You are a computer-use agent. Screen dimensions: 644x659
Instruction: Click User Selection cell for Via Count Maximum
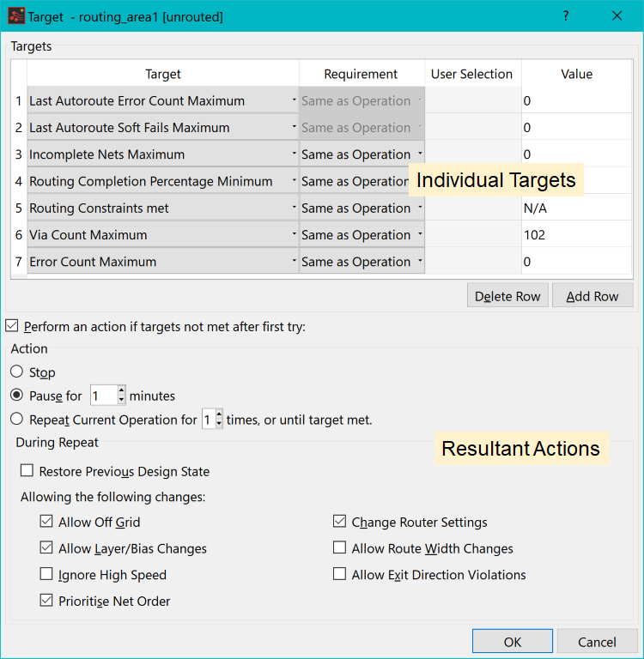473,234
